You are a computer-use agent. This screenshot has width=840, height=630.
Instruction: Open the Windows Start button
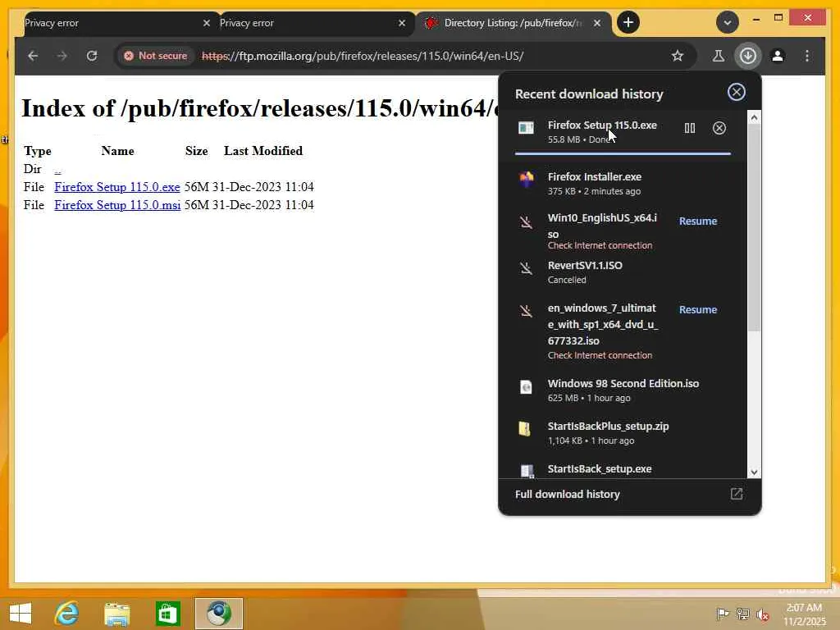click(x=21, y=614)
